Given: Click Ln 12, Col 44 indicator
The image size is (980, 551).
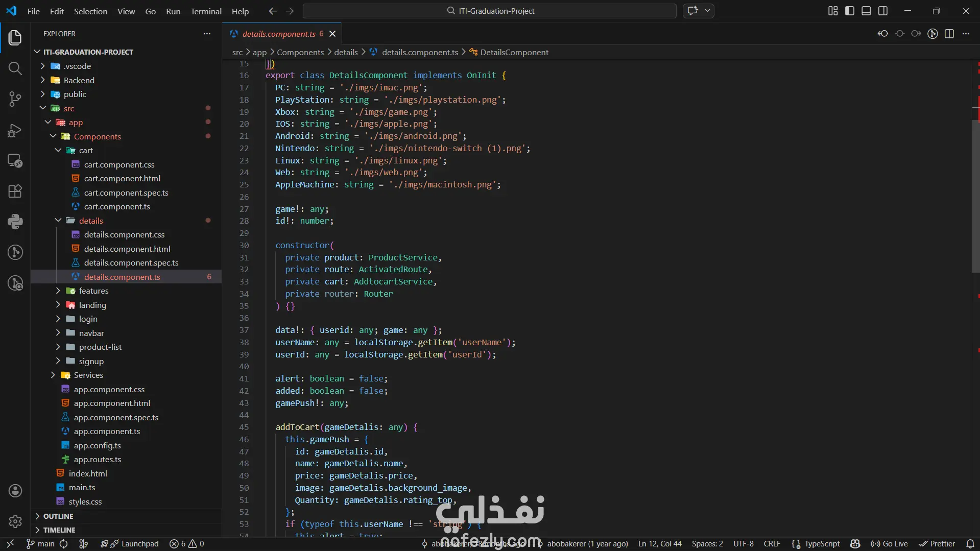Looking at the screenshot, I should (x=660, y=544).
